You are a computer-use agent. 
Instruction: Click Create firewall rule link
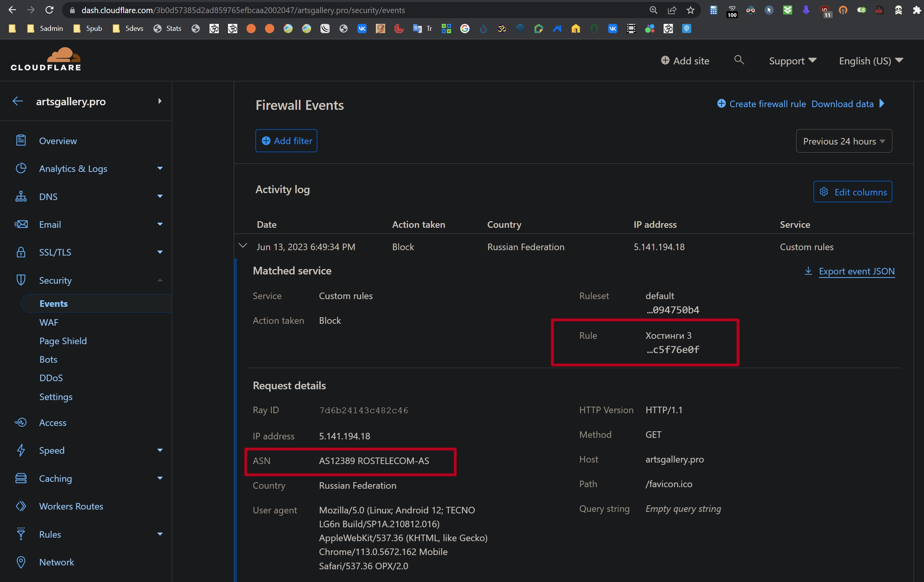pos(761,104)
